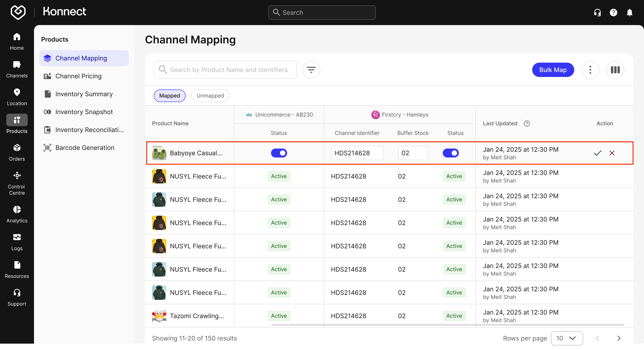Click the Bulk Map button
Viewport: 644px width, 349px height.
click(x=553, y=70)
